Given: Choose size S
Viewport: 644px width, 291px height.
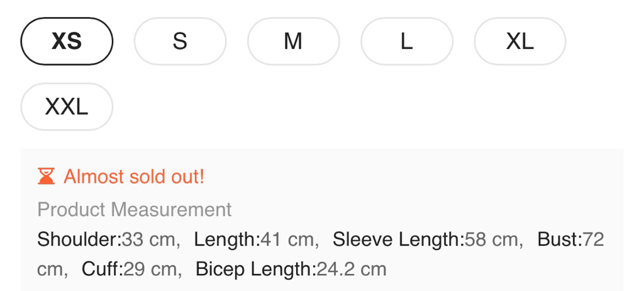Looking at the screenshot, I should pyautogui.click(x=180, y=42).
